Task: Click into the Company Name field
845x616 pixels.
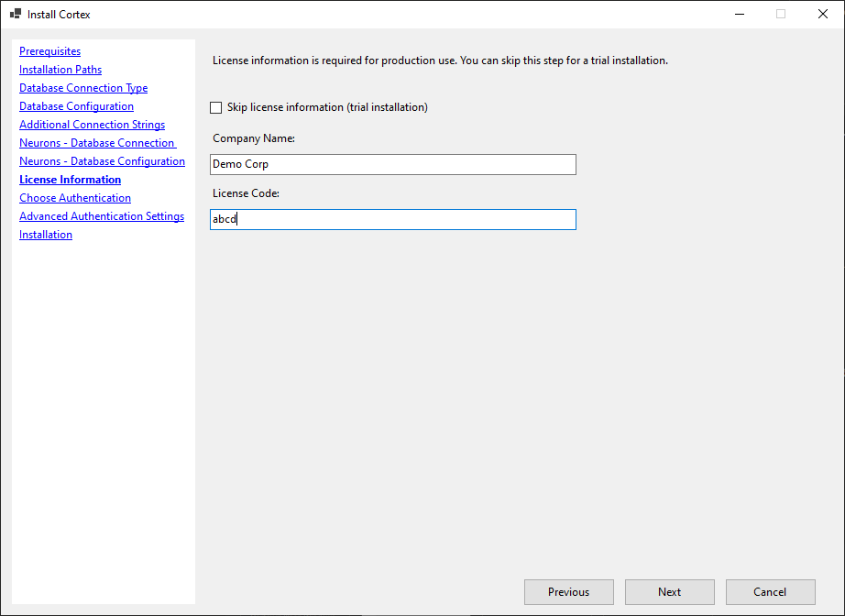Action: tap(392, 164)
